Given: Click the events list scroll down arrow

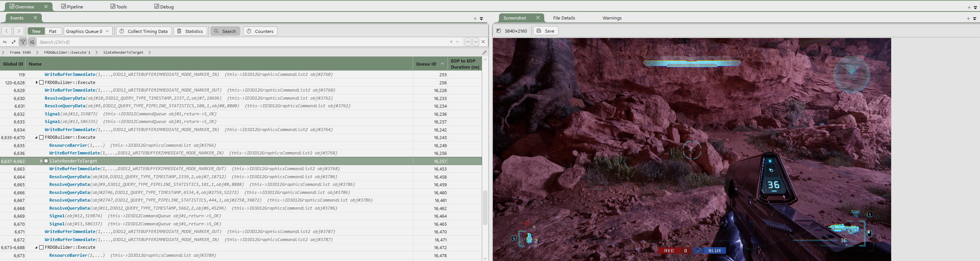Looking at the screenshot, I should [x=485, y=259].
